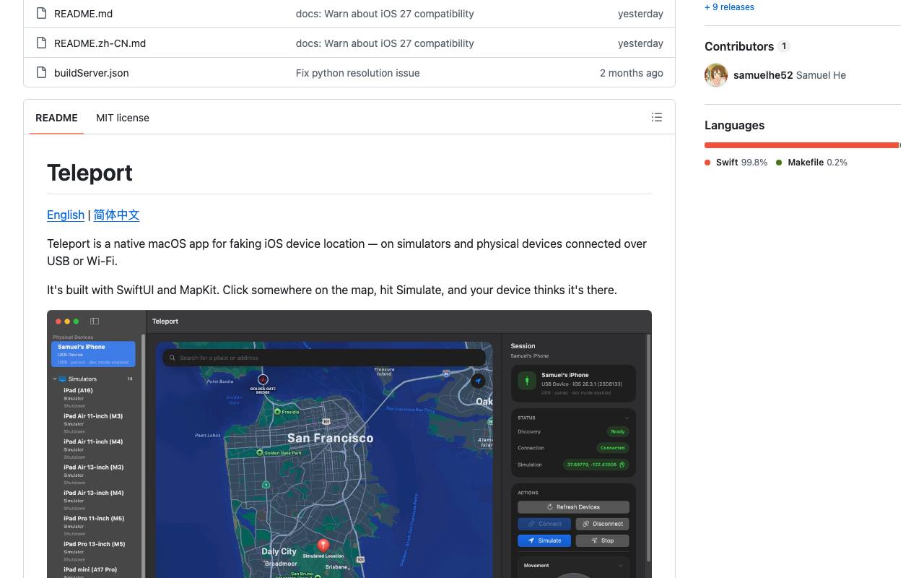This screenshot has width=924, height=578.
Task: Select the iPad Pro 11-inch (M5) simulator
Action: click(x=93, y=525)
